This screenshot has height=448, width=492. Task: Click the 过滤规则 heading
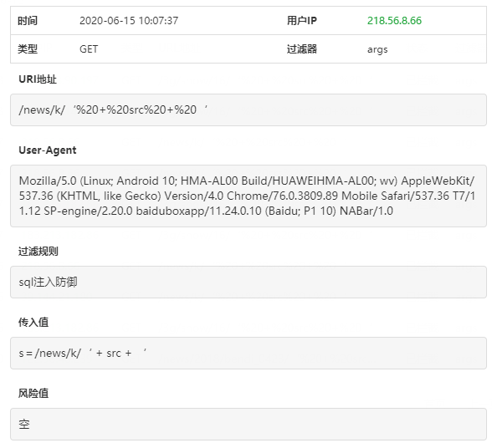[x=38, y=251]
